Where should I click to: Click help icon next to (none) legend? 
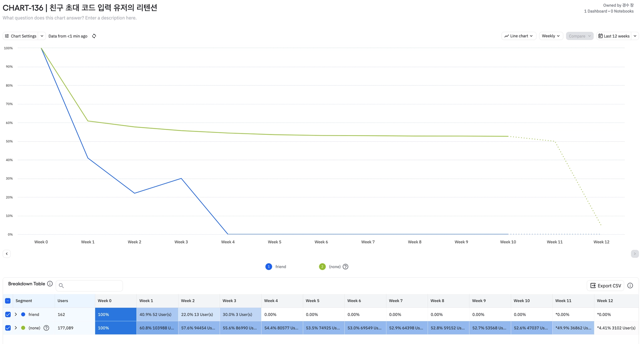345,267
